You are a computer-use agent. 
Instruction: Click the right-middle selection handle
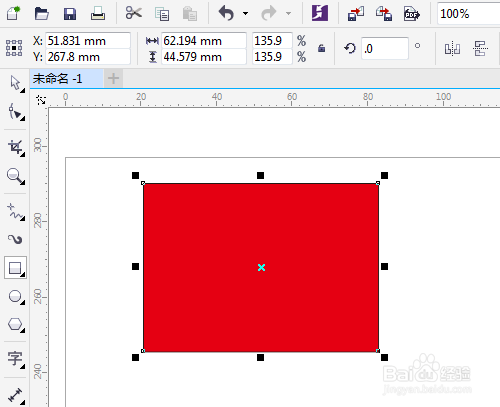[384, 266]
